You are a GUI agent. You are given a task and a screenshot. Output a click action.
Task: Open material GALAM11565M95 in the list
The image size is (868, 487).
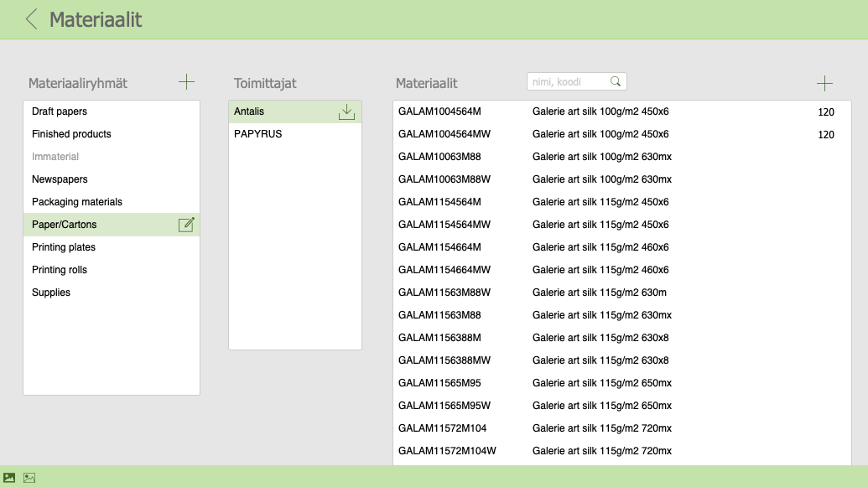click(439, 383)
